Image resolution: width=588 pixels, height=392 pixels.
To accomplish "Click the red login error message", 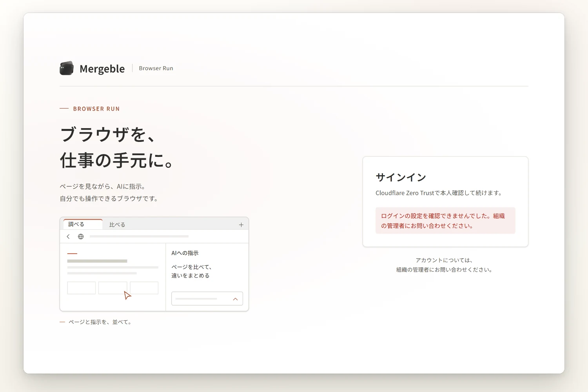I will click(x=445, y=221).
